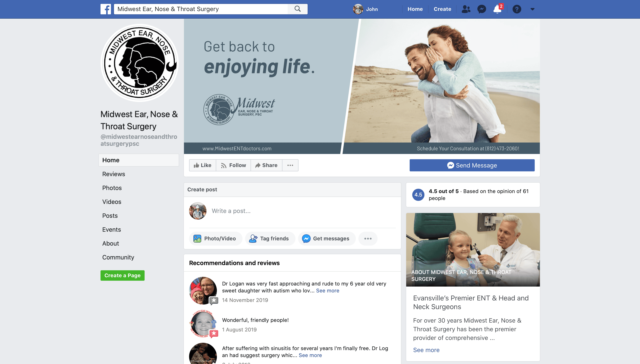Click your avatar beside Write a post
The height and width of the screenshot is (364, 640).
[198, 211]
